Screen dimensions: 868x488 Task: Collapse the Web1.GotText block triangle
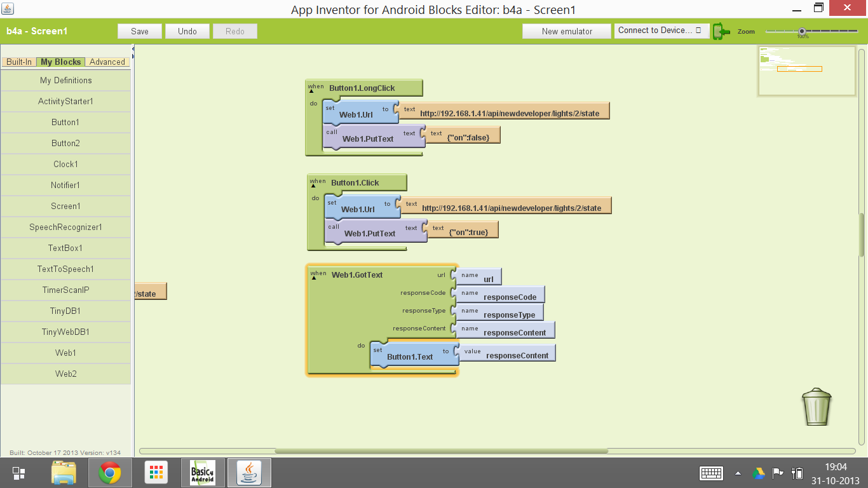[314, 278]
